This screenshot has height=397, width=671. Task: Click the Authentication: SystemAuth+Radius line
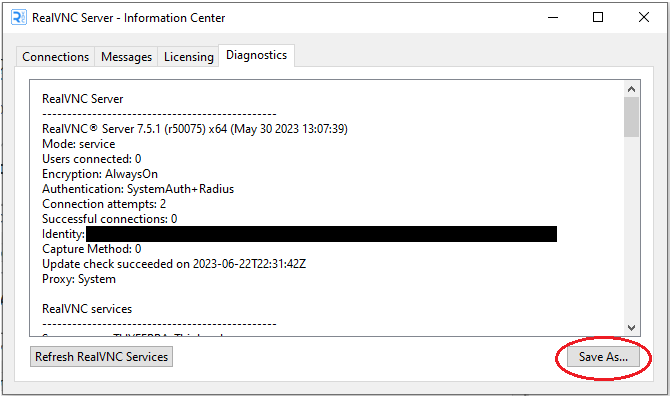tap(138, 189)
